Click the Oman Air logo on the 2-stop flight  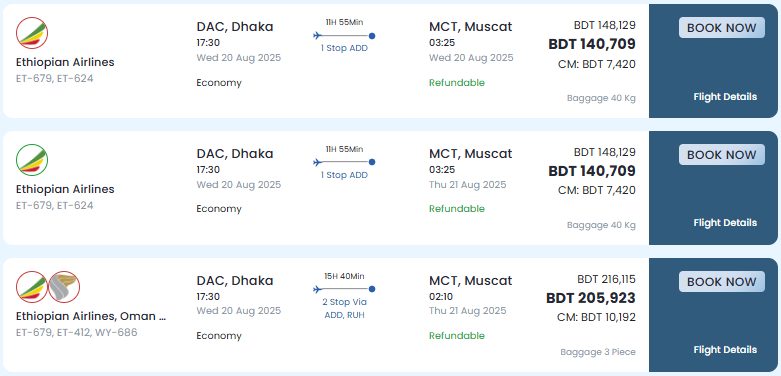64,287
